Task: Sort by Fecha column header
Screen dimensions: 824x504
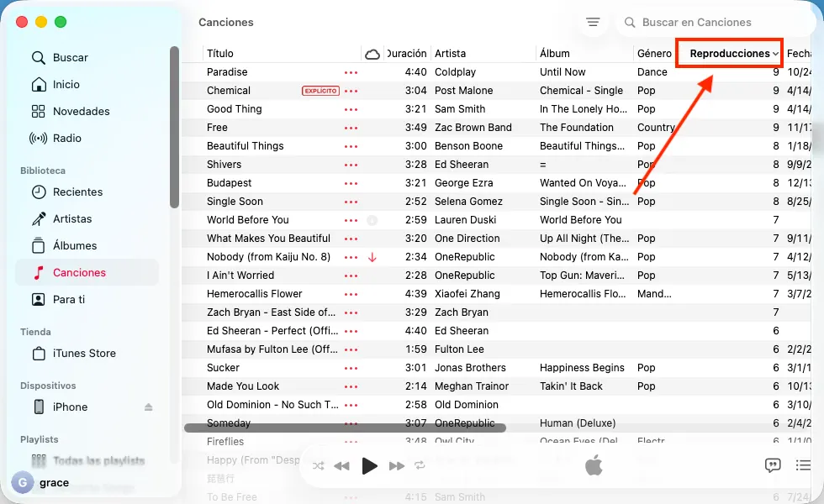Action: pos(799,54)
